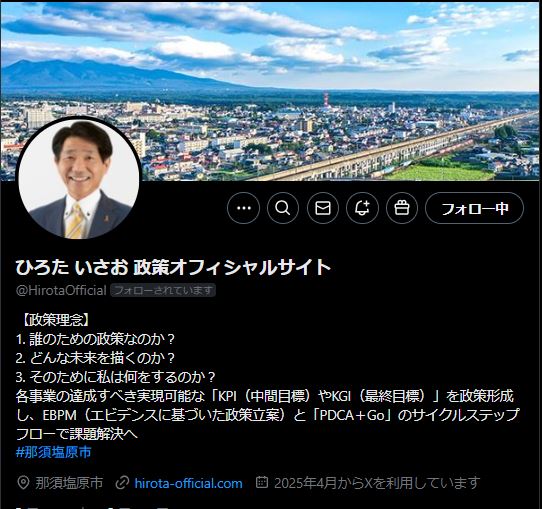
Task: Click the calendar icon near join date
Action: 262,482
